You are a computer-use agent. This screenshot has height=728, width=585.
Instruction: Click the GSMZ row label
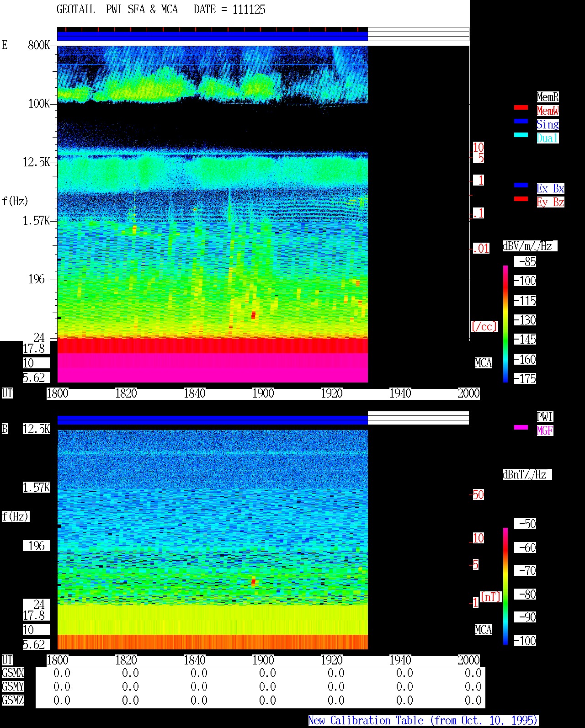pyautogui.click(x=13, y=700)
